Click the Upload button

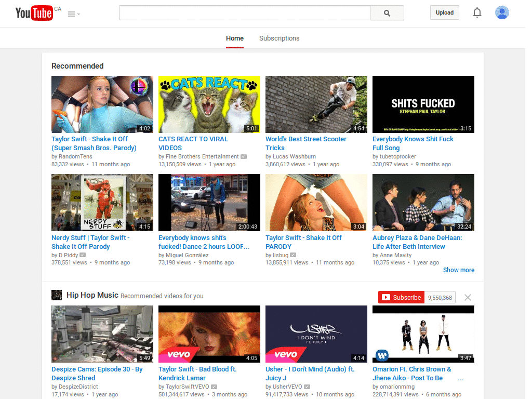tap(445, 12)
